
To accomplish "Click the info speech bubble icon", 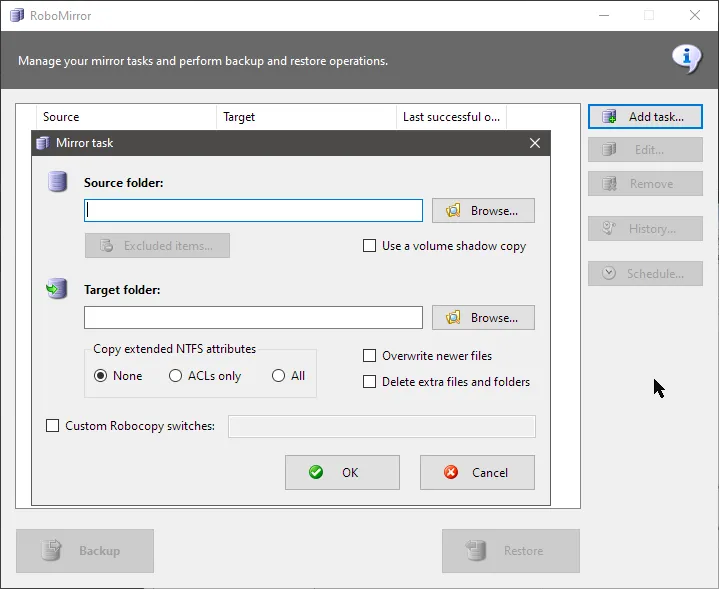I will pos(686,58).
